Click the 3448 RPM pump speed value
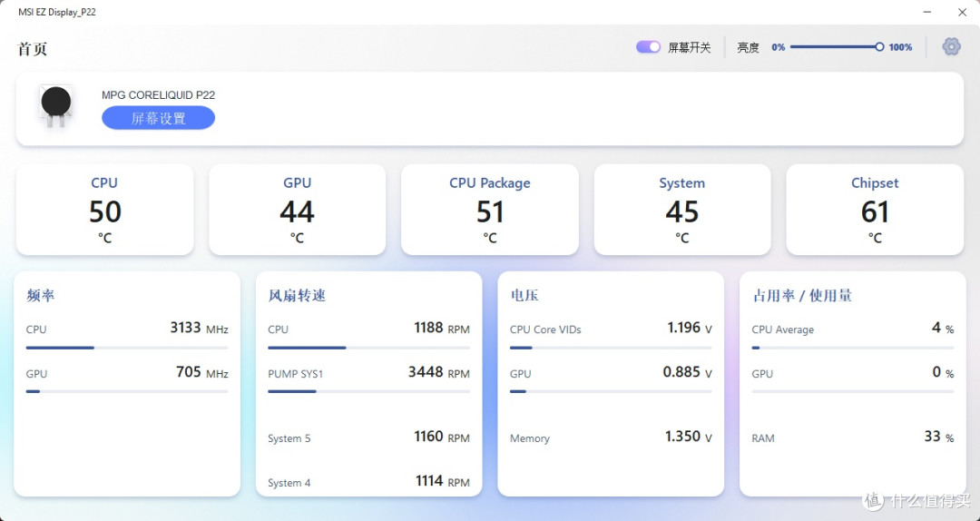Screen dimensions: 980x521 (439, 372)
